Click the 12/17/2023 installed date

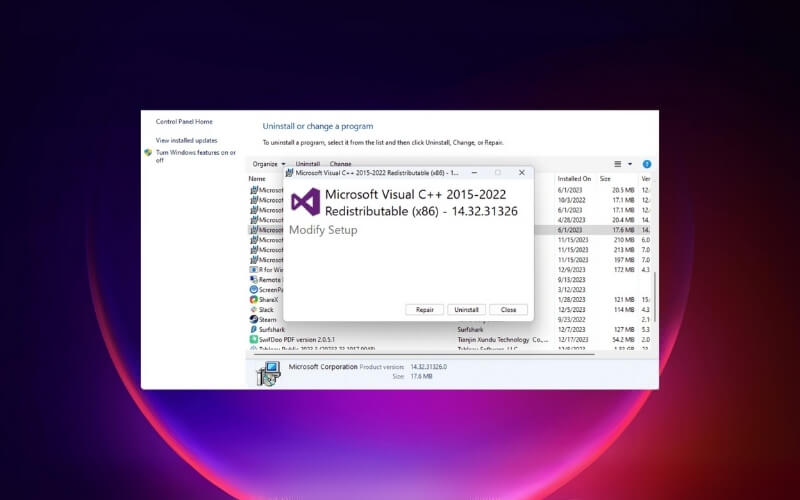point(573,339)
